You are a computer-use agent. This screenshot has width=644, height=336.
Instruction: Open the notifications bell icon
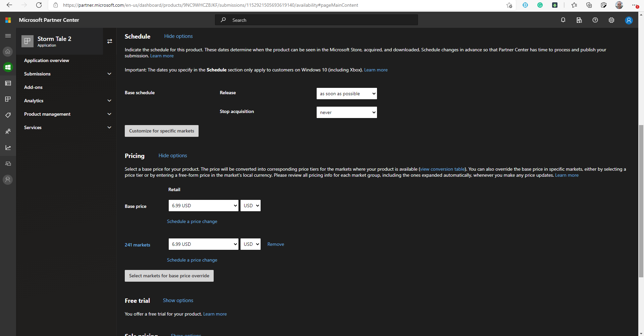563,20
